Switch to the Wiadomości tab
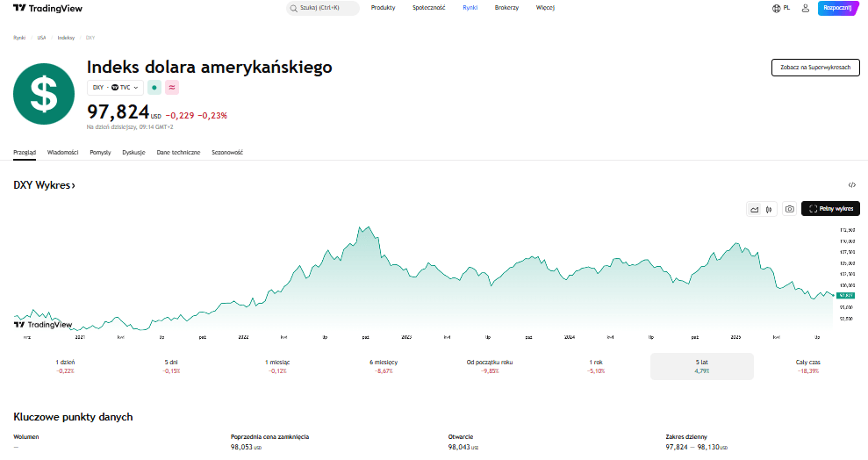This screenshot has height=460, width=868. 62,152
